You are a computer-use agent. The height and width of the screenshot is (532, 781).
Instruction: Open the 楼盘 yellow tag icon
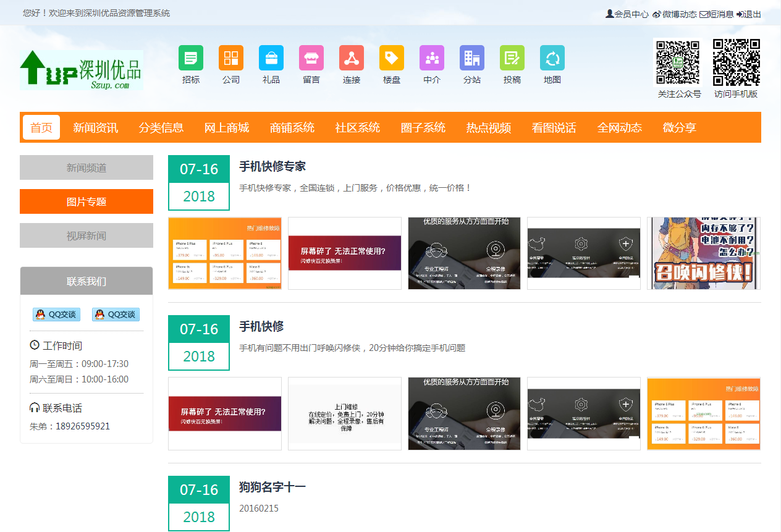point(392,58)
